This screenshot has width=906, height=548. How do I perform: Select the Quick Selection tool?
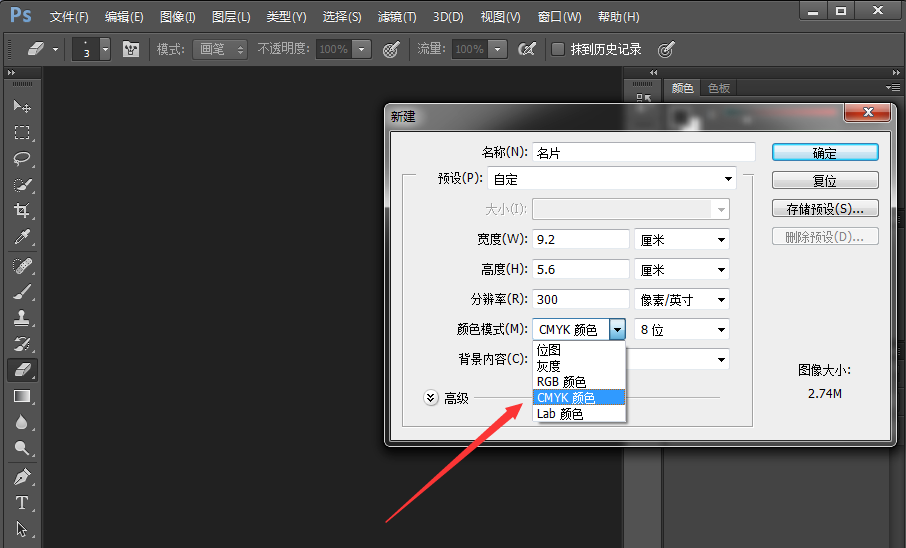[22, 185]
